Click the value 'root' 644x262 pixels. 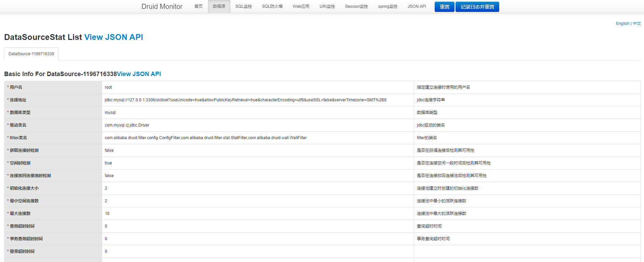(108, 87)
